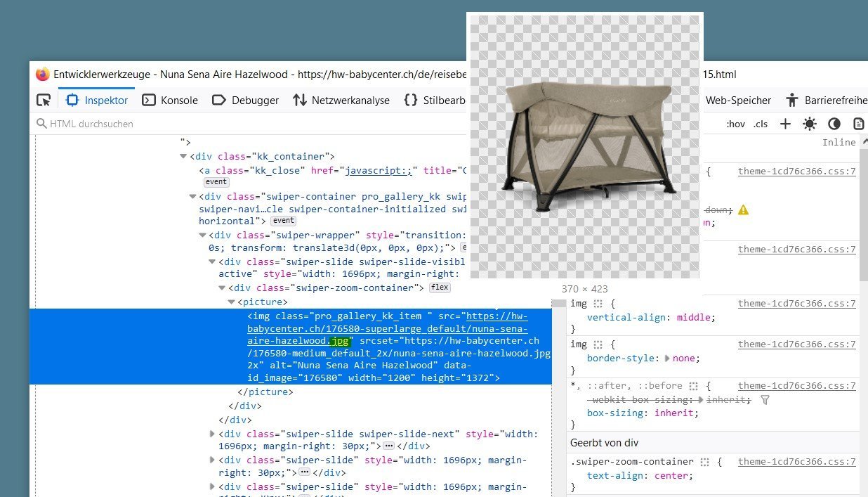
Task: Open the Debugger tab
Action: coord(245,100)
